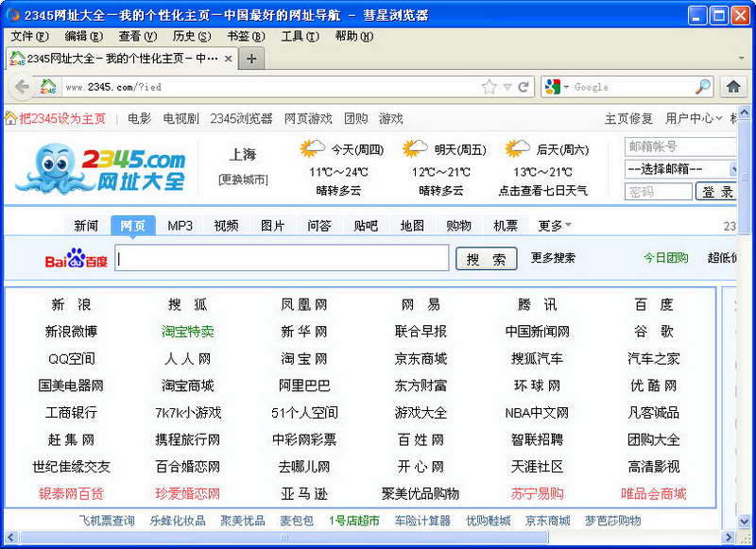This screenshot has width=756, height=549.
Task: Click 把2345设为主页 link
Action: 62,118
